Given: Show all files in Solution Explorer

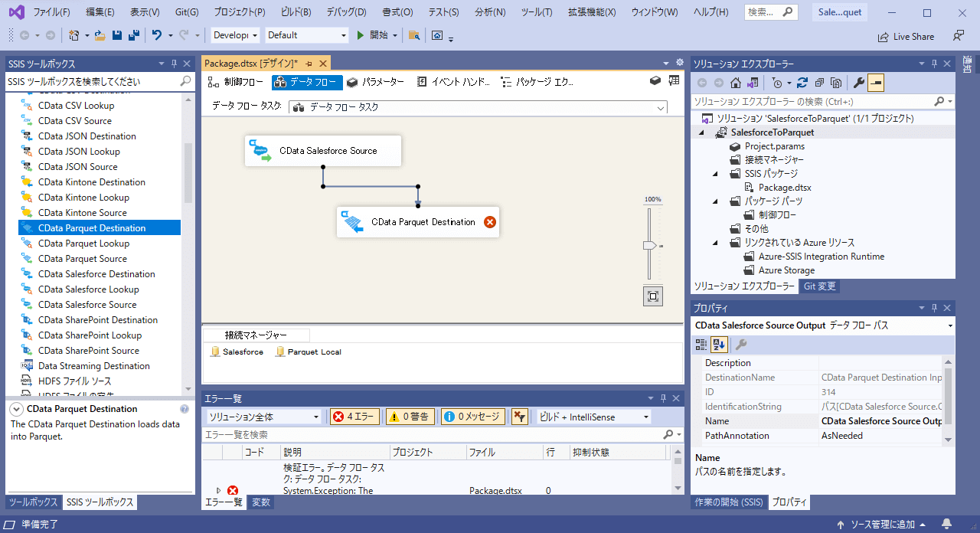Looking at the screenshot, I should click(x=836, y=83).
